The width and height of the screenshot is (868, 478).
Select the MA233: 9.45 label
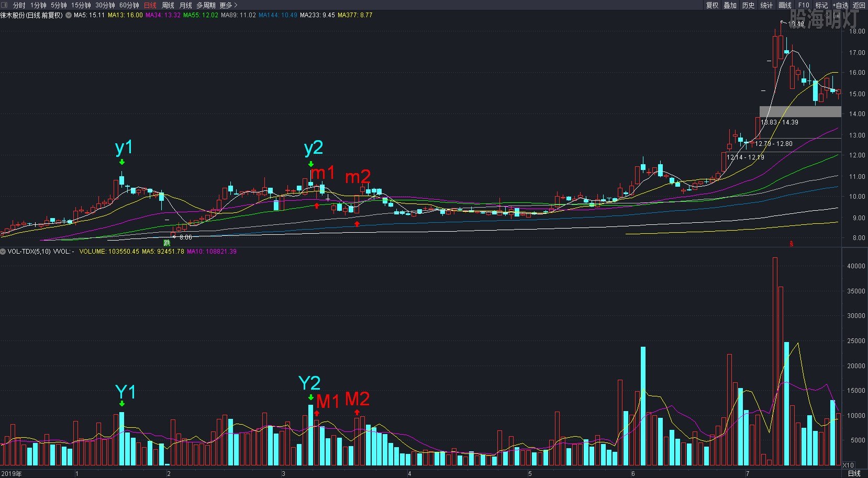click(x=317, y=15)
